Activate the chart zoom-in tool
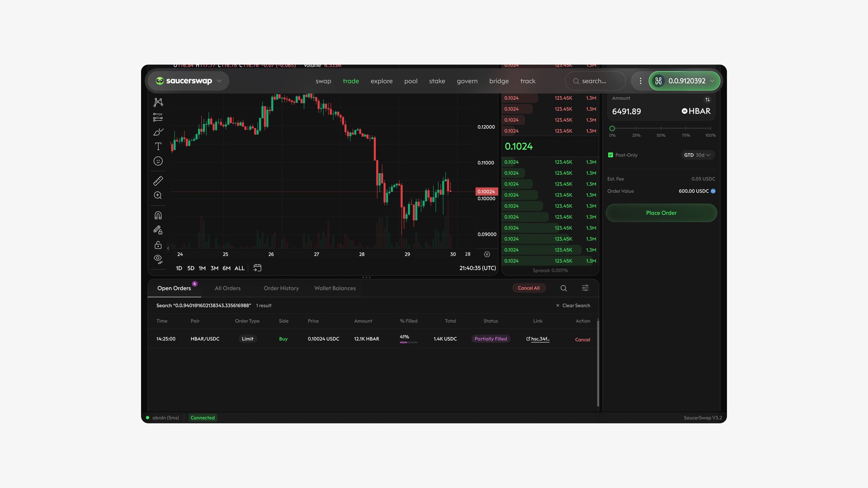Image resolution: width=868 pixels, height=488 pixels. pos(158,196)
